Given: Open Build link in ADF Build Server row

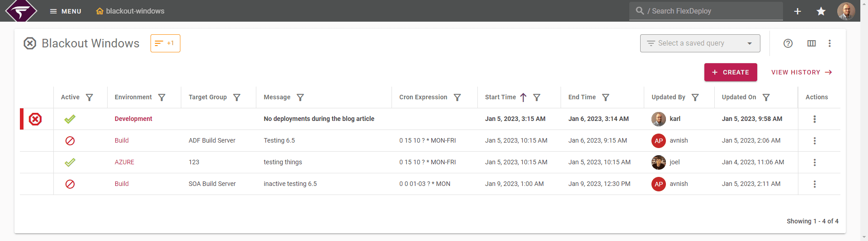Looking at the screenshot, I should [122, 140].
